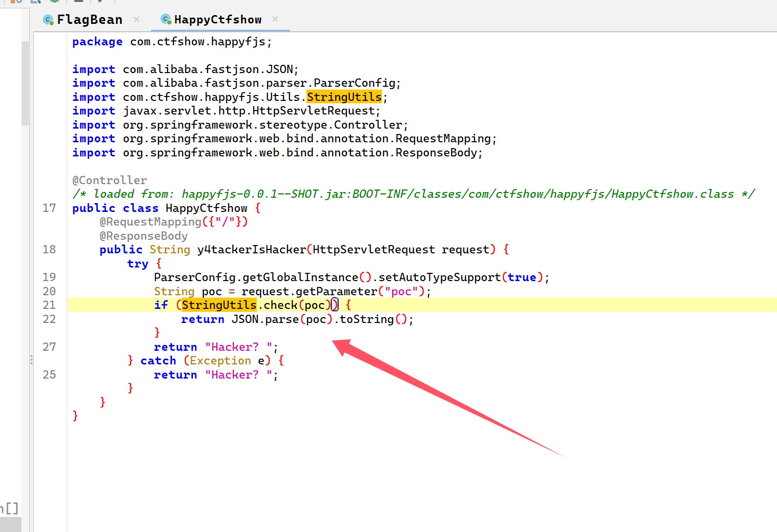
Task: Click the left panel horizontal scrollbar
Action: [10, 525]
